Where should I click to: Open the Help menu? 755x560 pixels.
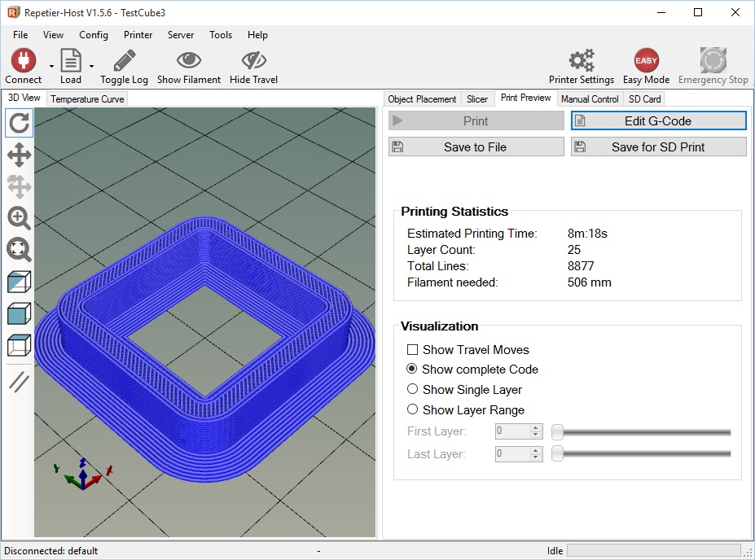pyautogui.click(x=257, y=35)
